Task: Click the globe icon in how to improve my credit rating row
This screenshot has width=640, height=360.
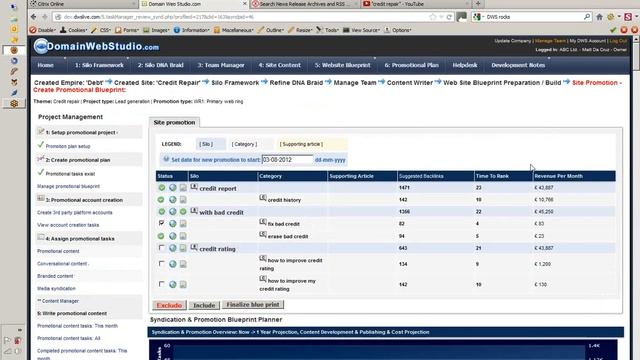Action: tap(173, 284)
